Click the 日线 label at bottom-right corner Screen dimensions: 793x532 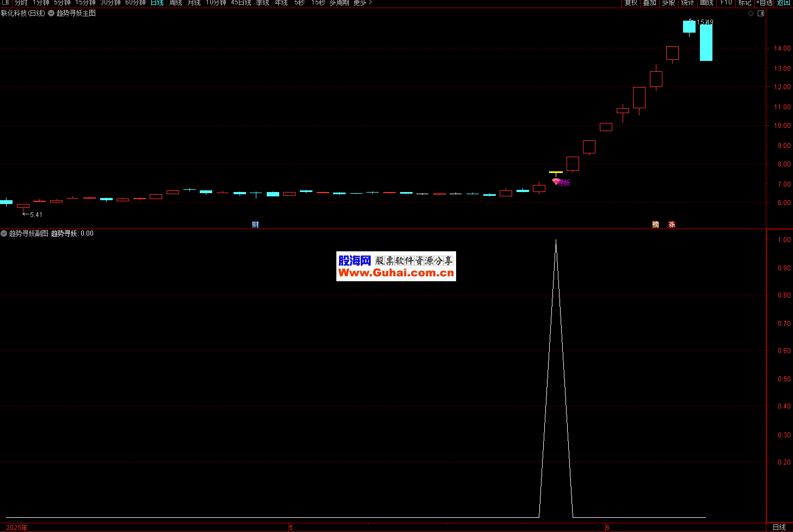[x=779, y=527]
